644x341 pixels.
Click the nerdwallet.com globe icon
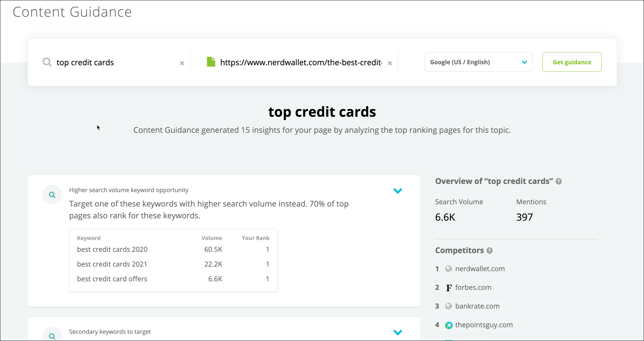pyautogui.click(x=448, y=269)
